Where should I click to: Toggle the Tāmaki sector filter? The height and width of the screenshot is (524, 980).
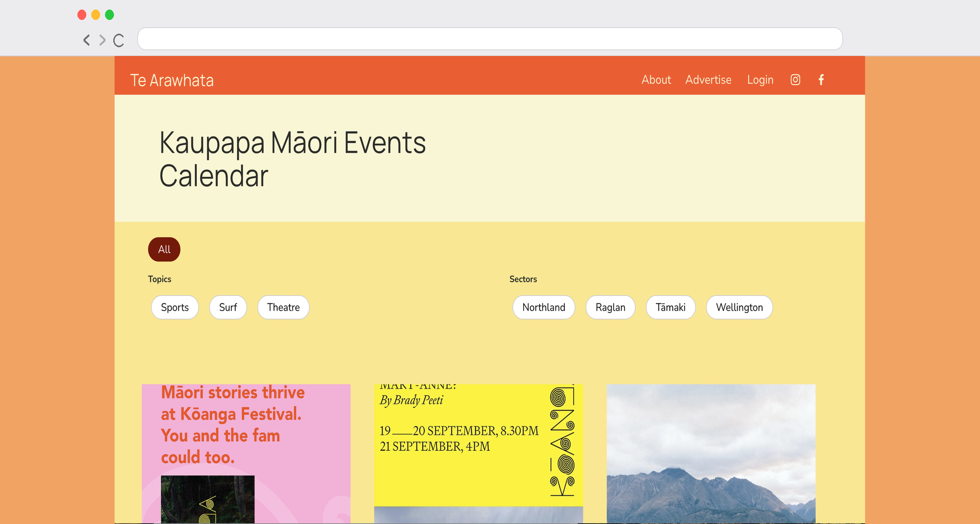click(671, 307)
